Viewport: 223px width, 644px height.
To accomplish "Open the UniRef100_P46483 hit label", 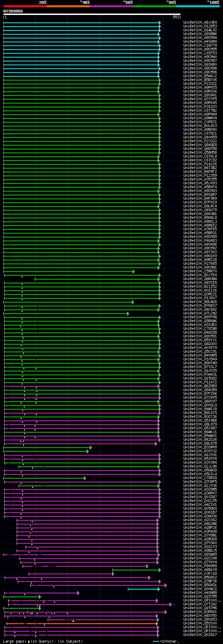I will click(x=200, y=241).
